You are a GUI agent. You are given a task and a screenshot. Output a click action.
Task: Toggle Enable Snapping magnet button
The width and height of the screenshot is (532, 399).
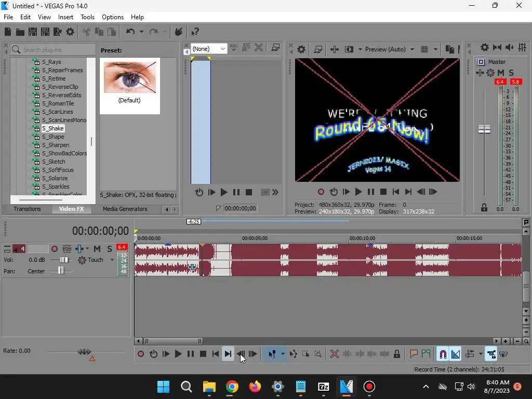coord(443,354)
